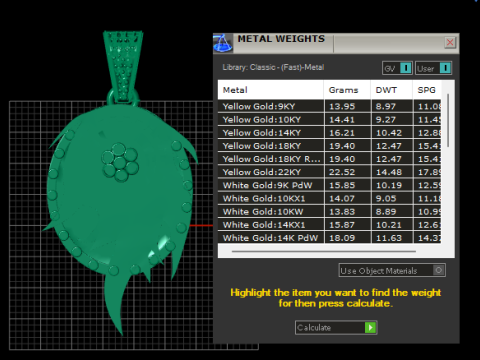The width and height of the screenshot is (480, 360).
Task: Click the horizontal scrollbar below the table
Action: pos(324,251)
